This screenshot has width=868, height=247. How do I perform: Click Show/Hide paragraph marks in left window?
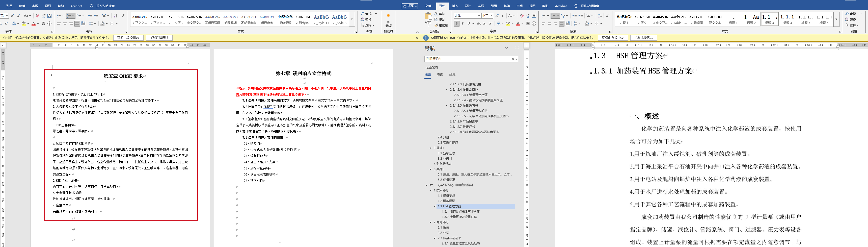click(123, 15)
